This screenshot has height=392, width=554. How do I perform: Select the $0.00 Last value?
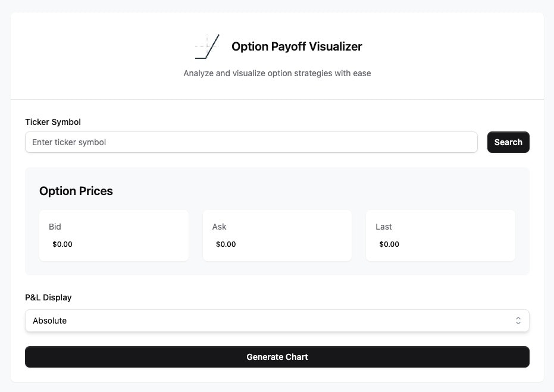click(x=389, y=244)
